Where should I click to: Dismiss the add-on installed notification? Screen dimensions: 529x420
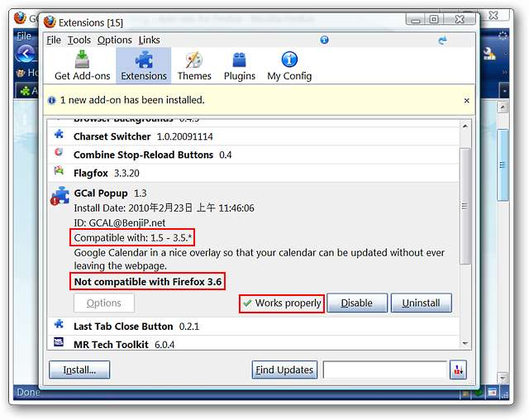466,101
